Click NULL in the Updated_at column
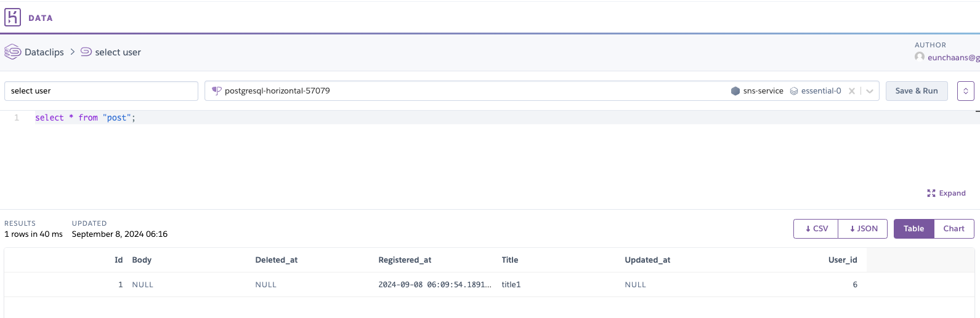980x318 pixels. (636, 285)
